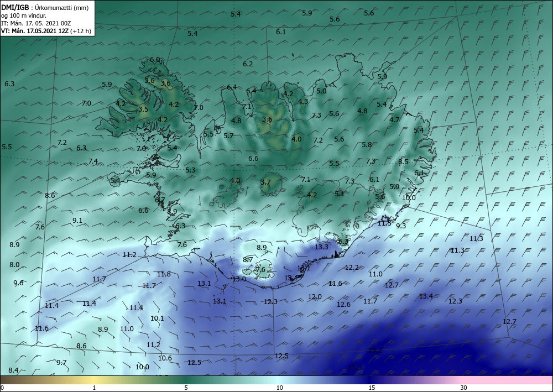Screen dimensions: 553x392
Task: Click the 12.6 value on the map
Action: coord(343,304)
